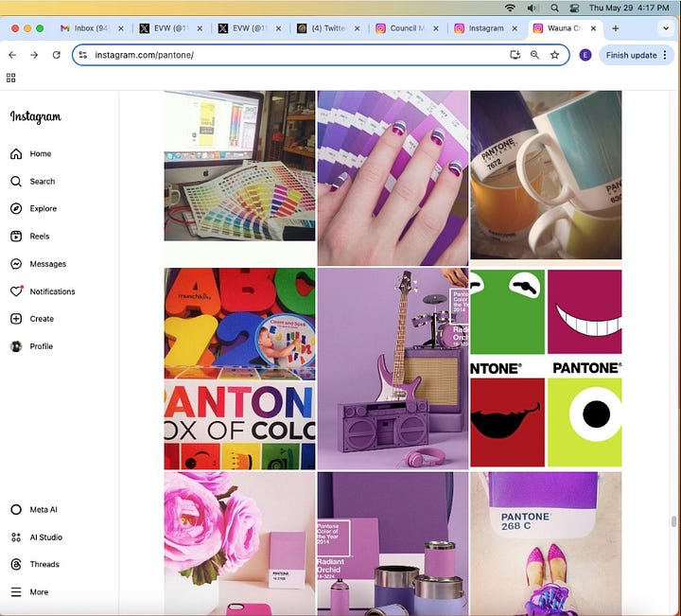Click the Notifications text link
The height and width of the screenshot is (616, 681).
pos(52,291)
